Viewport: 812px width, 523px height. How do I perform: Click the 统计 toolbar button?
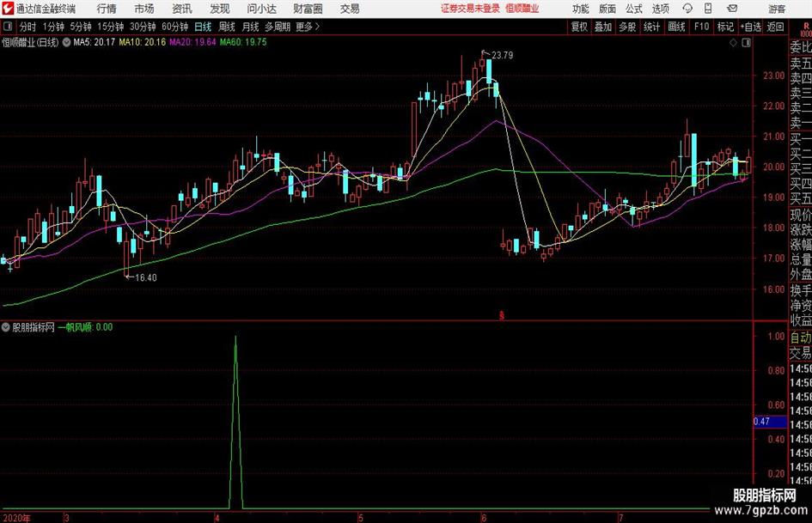coord(652,27)
